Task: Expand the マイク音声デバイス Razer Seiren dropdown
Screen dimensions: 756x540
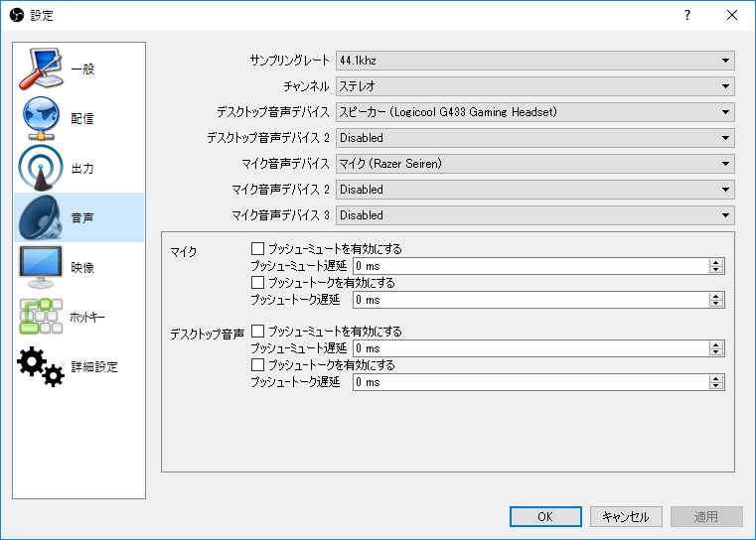Action: (x=534, y=164)
